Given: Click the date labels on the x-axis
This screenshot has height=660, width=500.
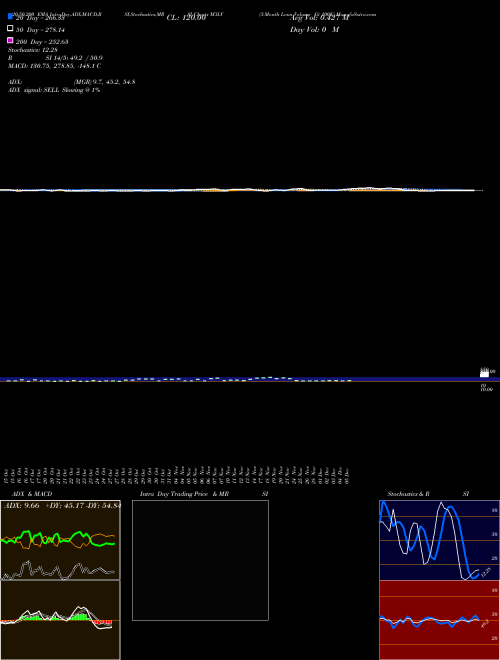Looking at the screenshot, I should [x=177, y=476].
